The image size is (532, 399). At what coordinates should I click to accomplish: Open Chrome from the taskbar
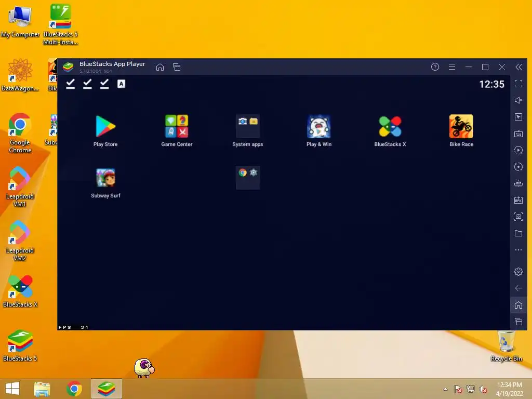[74, 389]
